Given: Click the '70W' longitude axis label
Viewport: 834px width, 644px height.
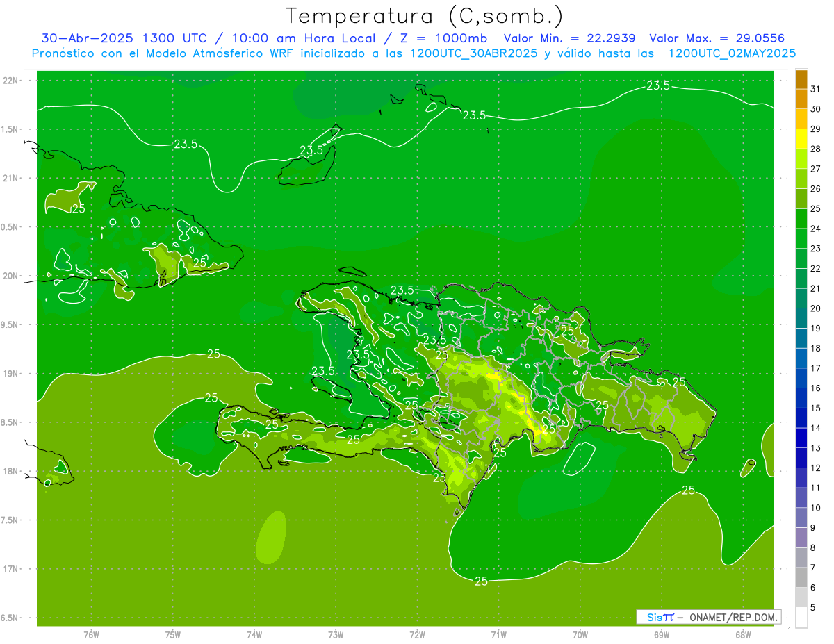Looking at the screenshot, I should click(x=580, y=635).
